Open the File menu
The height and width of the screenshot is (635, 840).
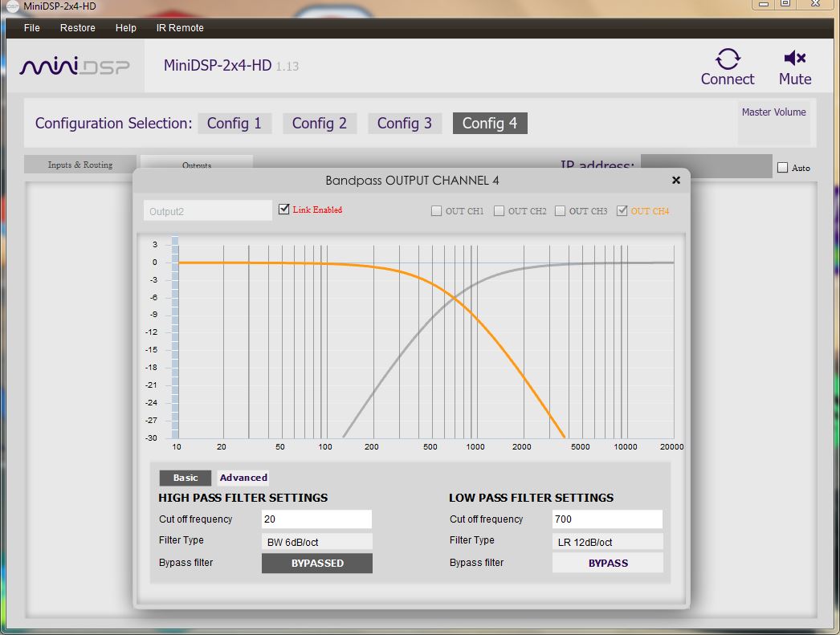tap(31, 28)
